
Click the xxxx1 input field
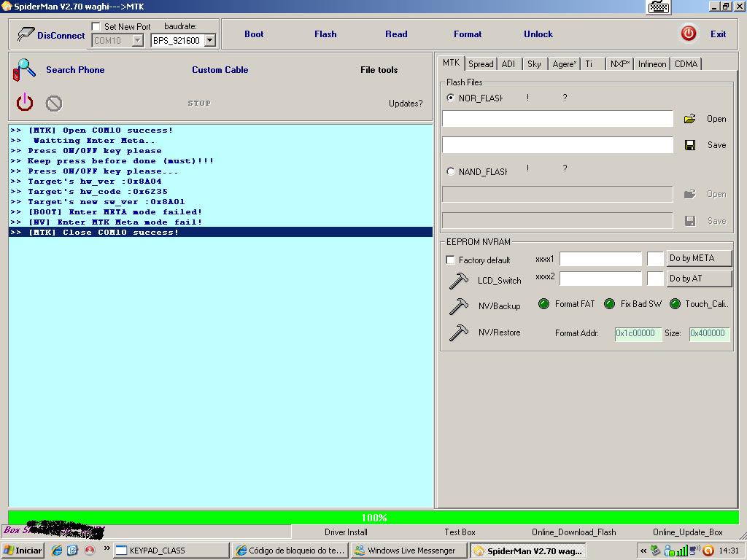[600, 259]
